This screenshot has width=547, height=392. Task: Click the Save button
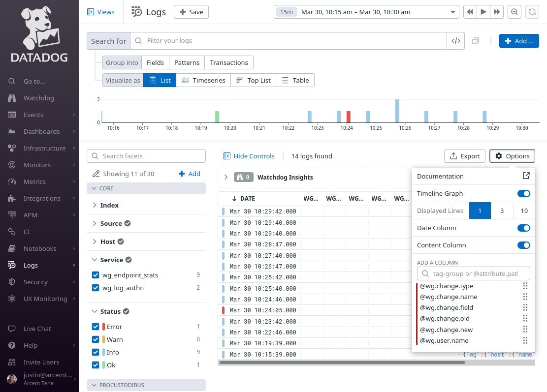[x=191, y=12]
